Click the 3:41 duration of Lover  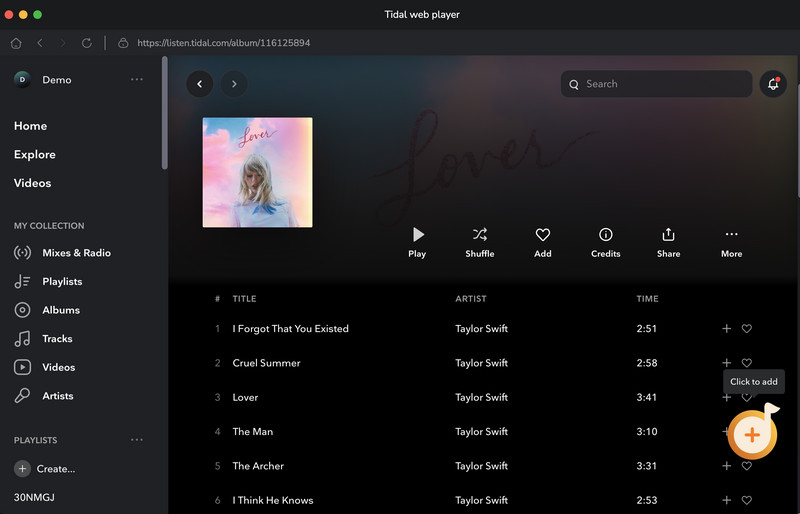646,397
